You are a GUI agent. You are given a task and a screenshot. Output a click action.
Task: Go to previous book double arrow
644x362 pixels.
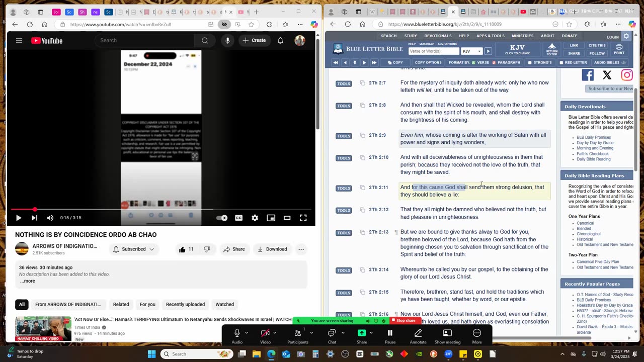[336, 63]
